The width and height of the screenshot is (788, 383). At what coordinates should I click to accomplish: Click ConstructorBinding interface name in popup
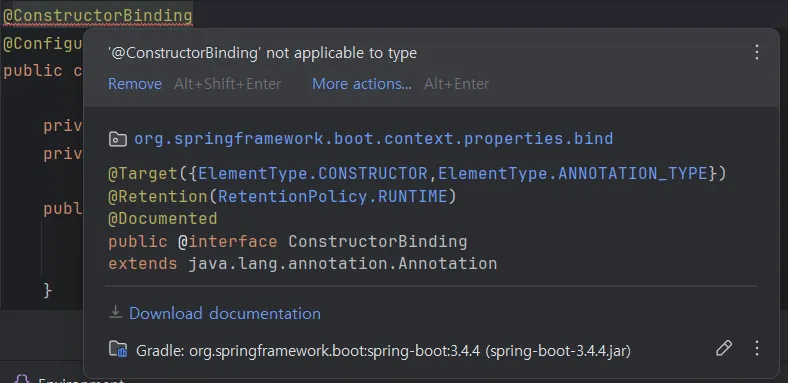click(378, 242)
